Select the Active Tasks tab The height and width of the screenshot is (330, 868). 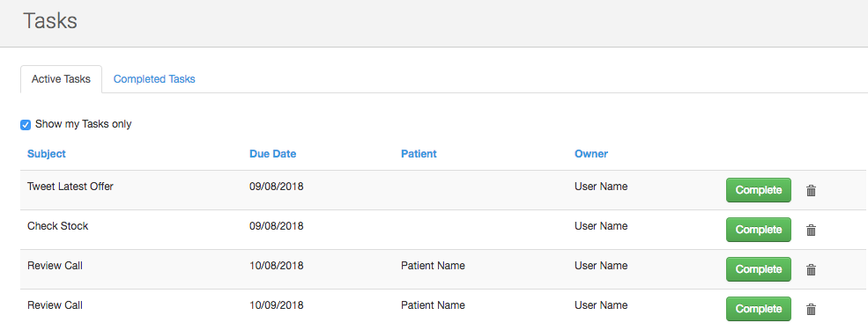tap(61, 79)
